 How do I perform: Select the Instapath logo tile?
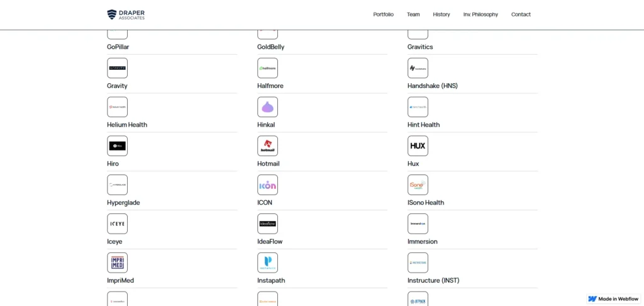pyautogui.click(x=268, y=263)
